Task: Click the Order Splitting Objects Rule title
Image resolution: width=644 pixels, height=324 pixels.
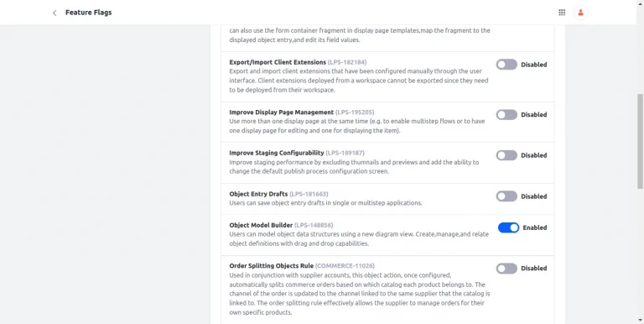Action: click(x=272, y=266)
